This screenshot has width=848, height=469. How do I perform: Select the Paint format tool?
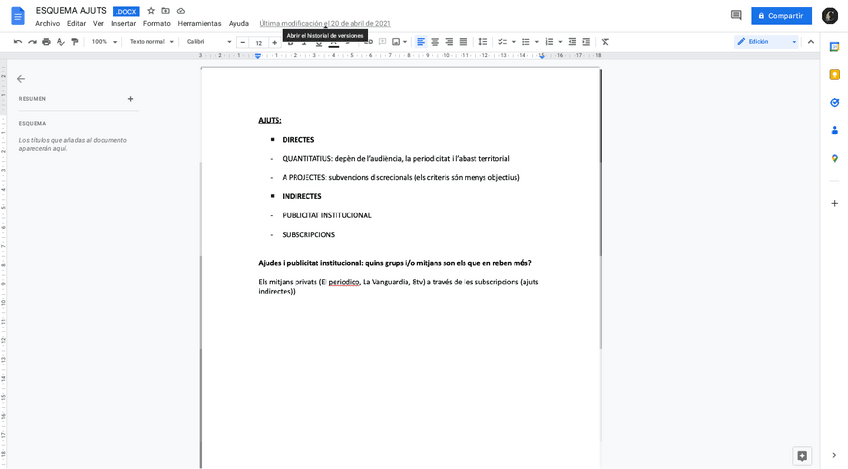(75, 42)
